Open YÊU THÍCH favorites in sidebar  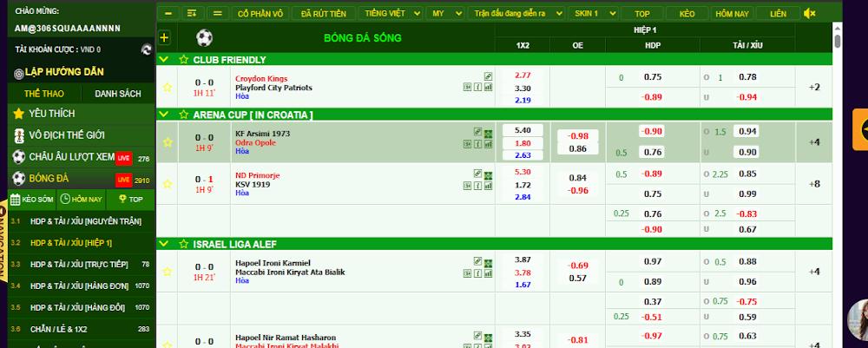82,114
